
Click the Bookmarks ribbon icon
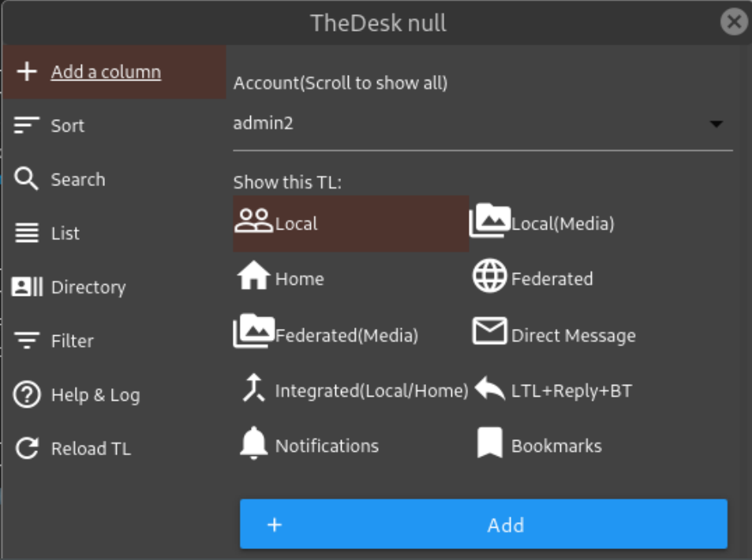click(489, 443)
